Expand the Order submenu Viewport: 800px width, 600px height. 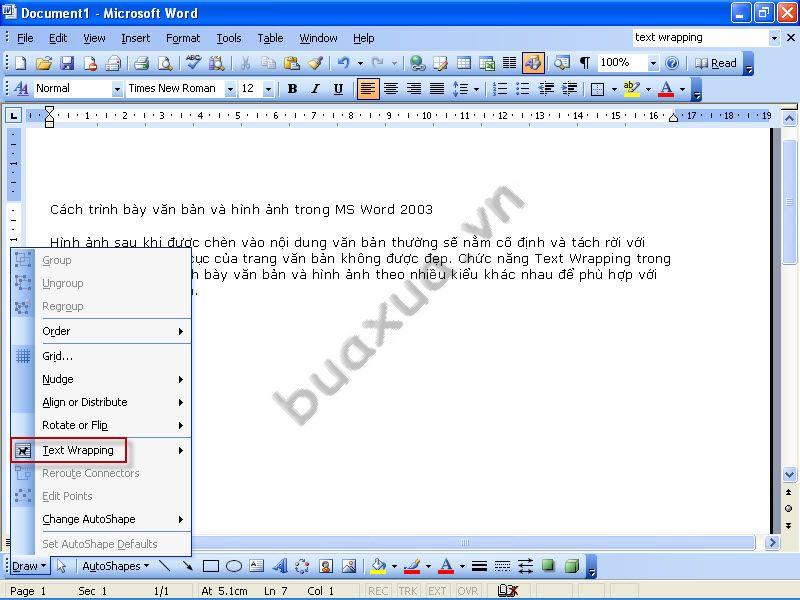(113, 331)
